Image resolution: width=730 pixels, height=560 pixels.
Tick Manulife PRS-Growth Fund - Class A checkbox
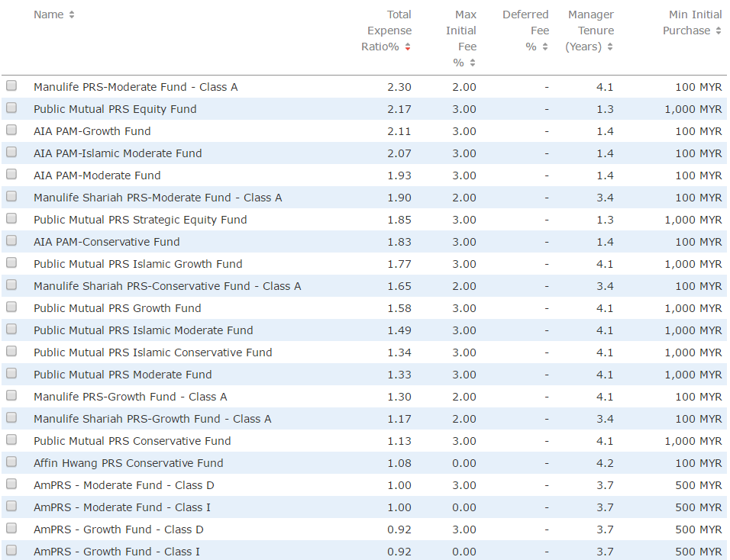tap(11, 395)
